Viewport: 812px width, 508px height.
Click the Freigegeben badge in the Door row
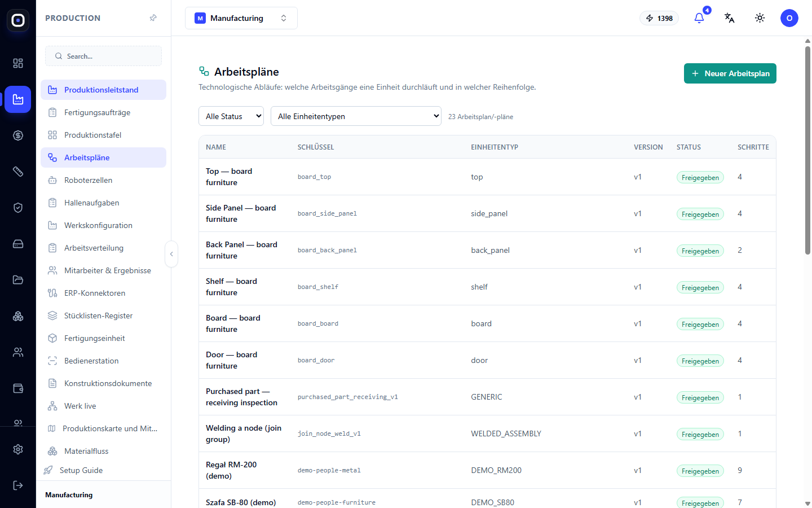[700, 361]
